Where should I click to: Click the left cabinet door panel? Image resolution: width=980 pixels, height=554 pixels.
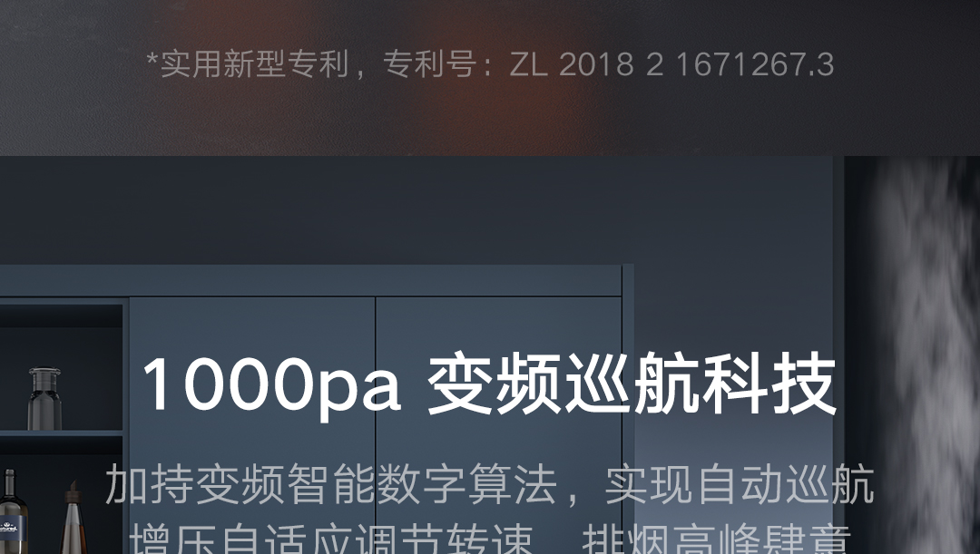click(x=252, y=424)
